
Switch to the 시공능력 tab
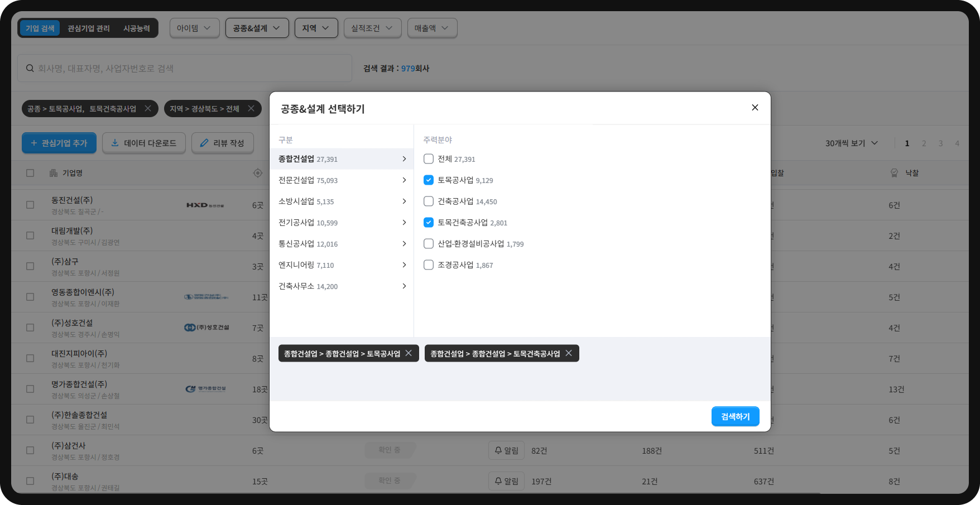137,28
